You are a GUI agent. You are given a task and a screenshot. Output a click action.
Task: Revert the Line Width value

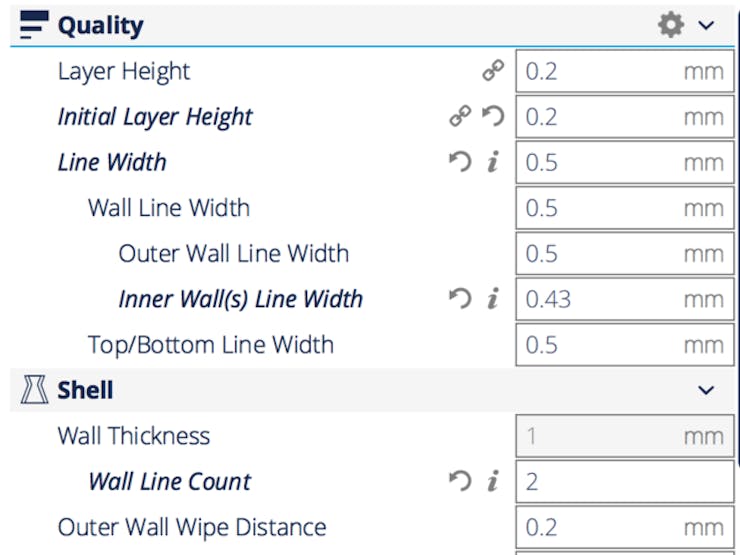point(460,162)
